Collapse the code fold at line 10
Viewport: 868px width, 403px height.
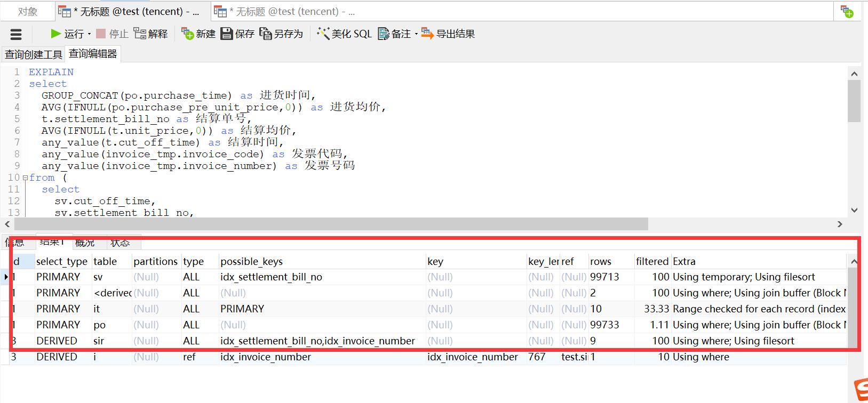click(25, 178)
